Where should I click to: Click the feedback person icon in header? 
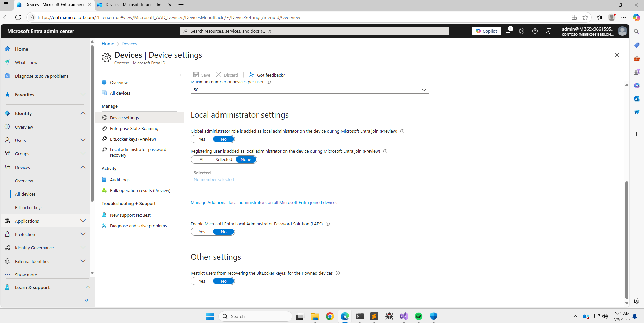click(548, 31)
